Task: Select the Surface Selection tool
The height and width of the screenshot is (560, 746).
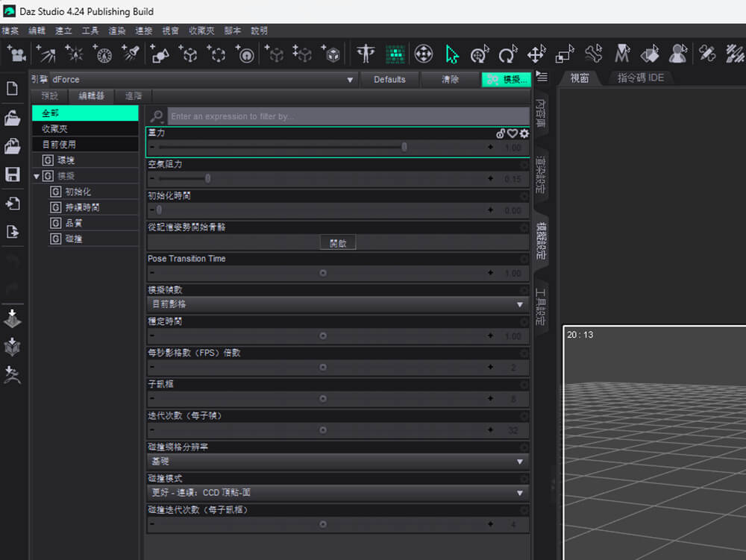Action: tap(650, 54)
